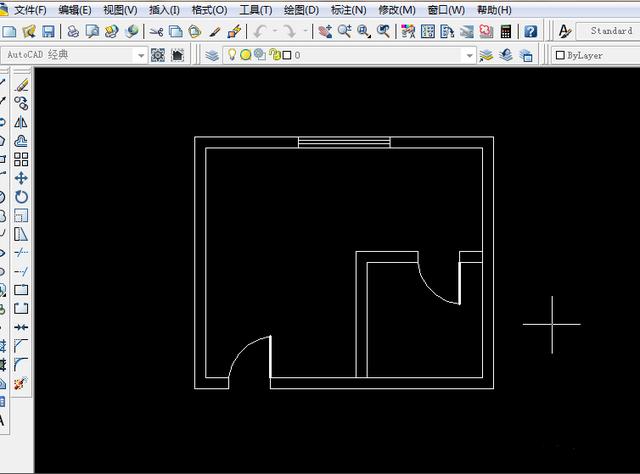The width and height of the screenshot is (640, 474).
Task: Select the Mirror tool
Action: click(x=21, y=122)
